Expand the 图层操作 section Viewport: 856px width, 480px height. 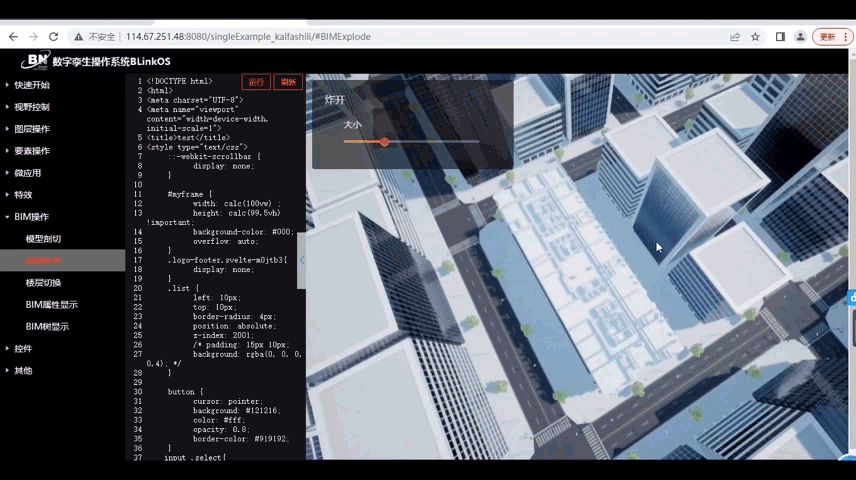[x=32, y=129]
